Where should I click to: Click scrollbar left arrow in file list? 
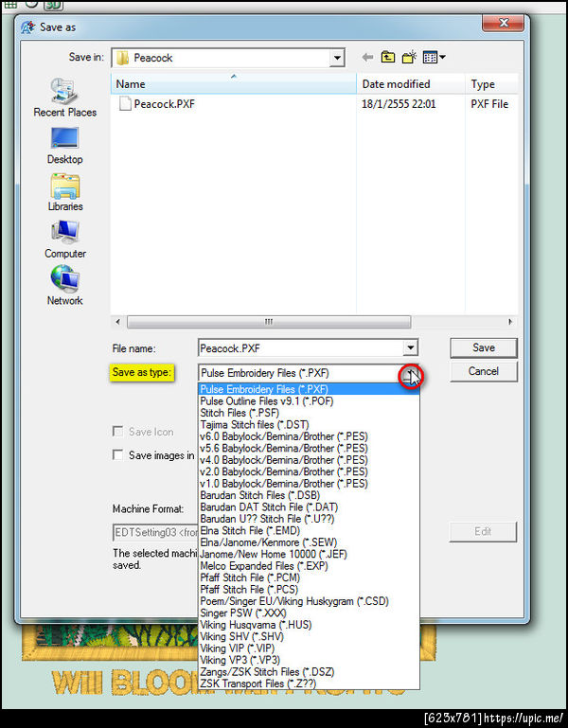point(118,322)
